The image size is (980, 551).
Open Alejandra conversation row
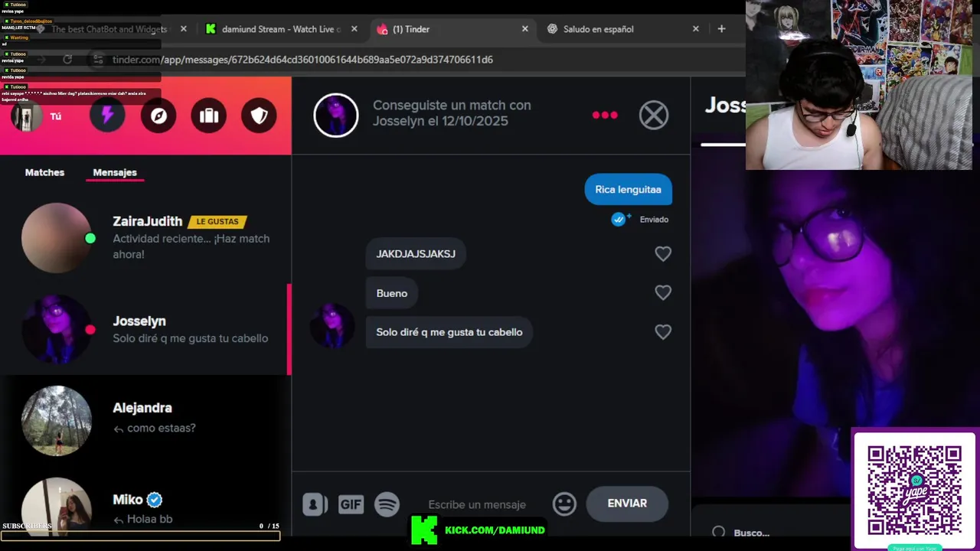(145, 421)
